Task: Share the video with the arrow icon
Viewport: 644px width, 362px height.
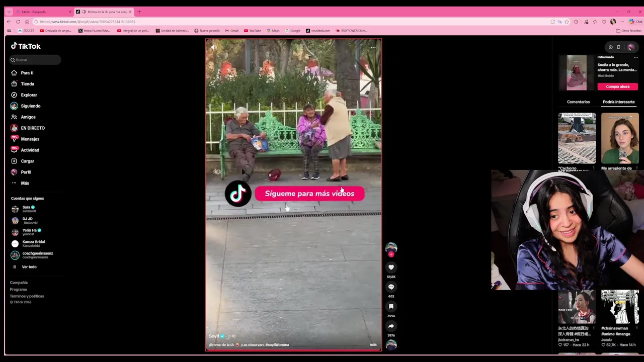Action: coord(391,326)
